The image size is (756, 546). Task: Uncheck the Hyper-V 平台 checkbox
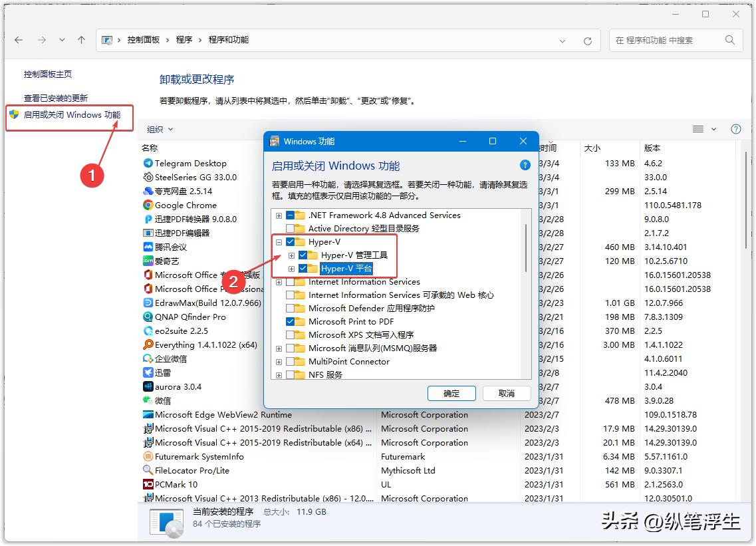[x=304, y=268]
